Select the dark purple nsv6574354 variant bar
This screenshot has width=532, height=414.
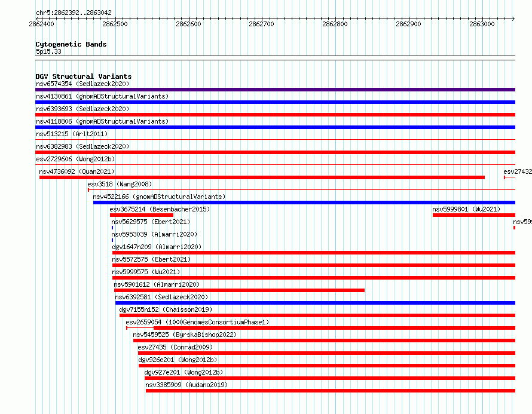point(275,90)
